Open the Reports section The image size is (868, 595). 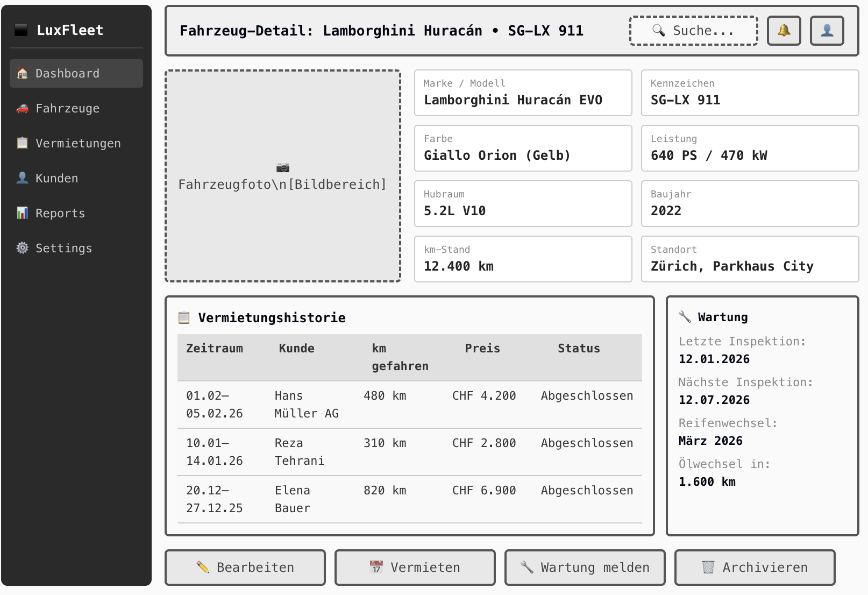pyautogui.click(x=76, y=213)
